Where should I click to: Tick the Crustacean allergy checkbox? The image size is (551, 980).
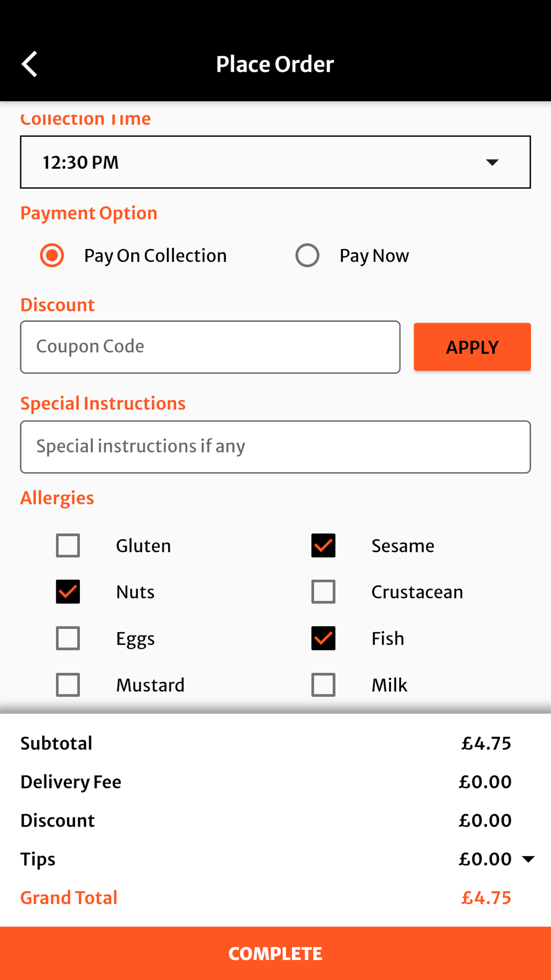(x=323, y=592)
